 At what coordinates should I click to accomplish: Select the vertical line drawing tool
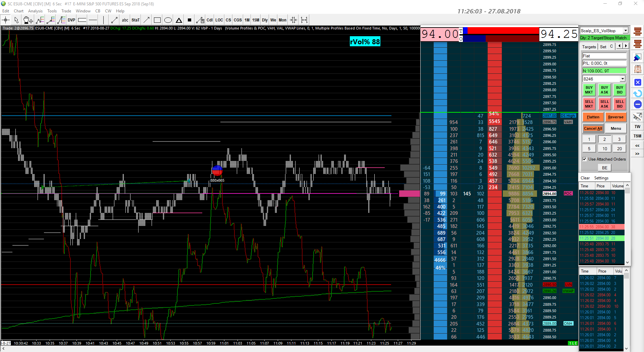click(104, 20)
